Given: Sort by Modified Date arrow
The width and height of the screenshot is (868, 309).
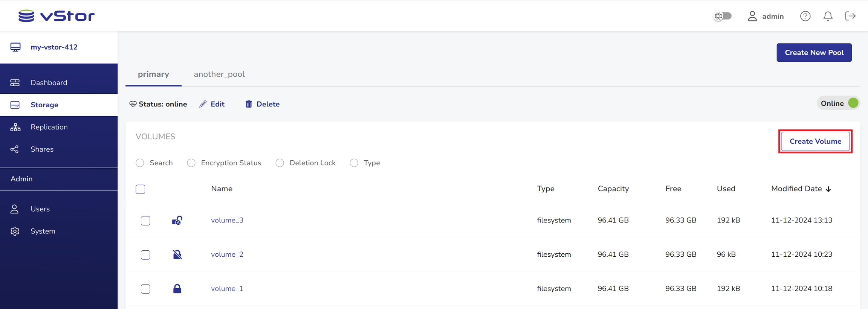Looking at the screenshot, I should click(828, 189).
